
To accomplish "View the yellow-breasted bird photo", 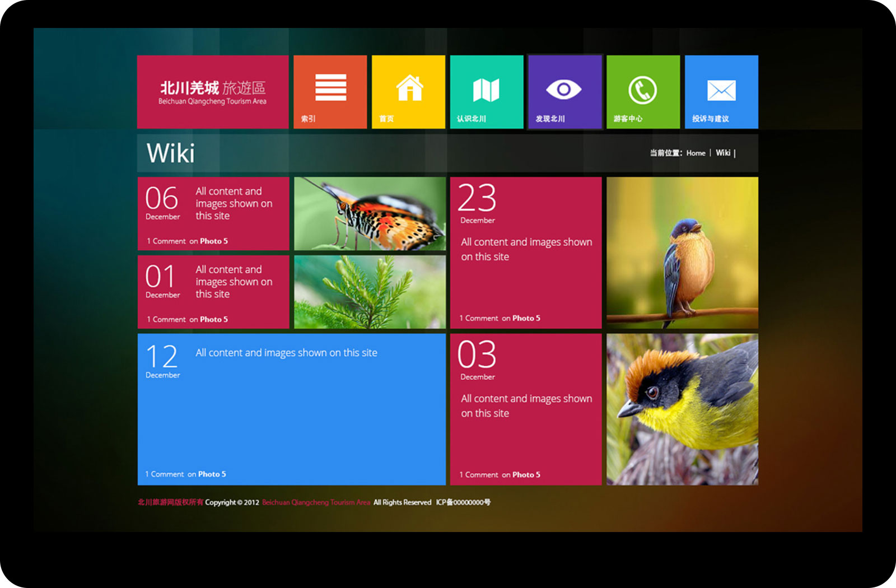I will click(x=682, y=409).
